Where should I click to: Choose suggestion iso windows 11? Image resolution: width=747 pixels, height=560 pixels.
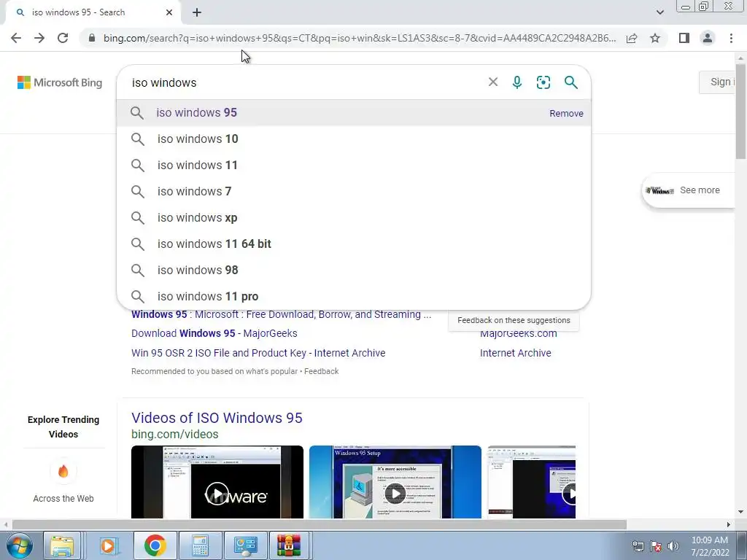pyautogui.click(x=354, y=166)
